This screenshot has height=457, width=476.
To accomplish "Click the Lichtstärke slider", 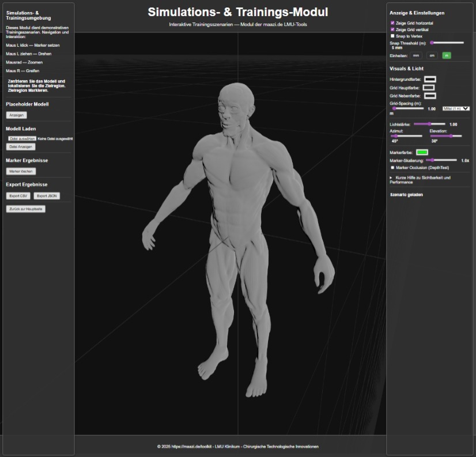I will 429,124.
